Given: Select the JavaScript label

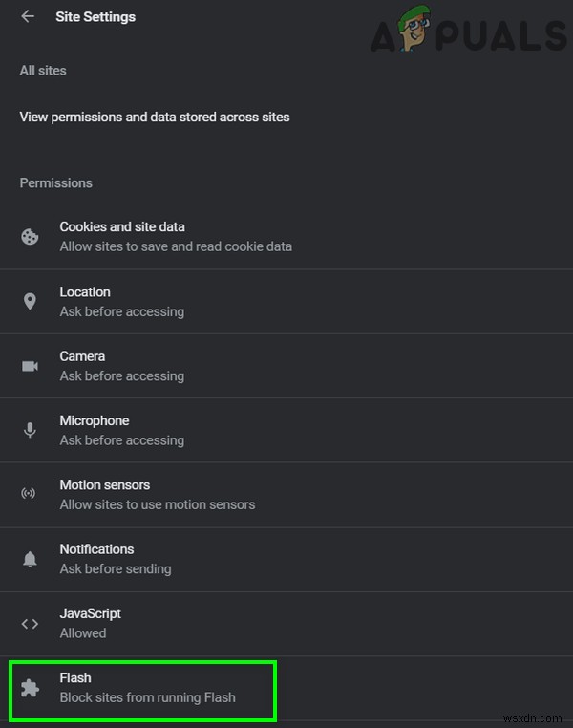Looking at the screenshot, I should [90, 613].
